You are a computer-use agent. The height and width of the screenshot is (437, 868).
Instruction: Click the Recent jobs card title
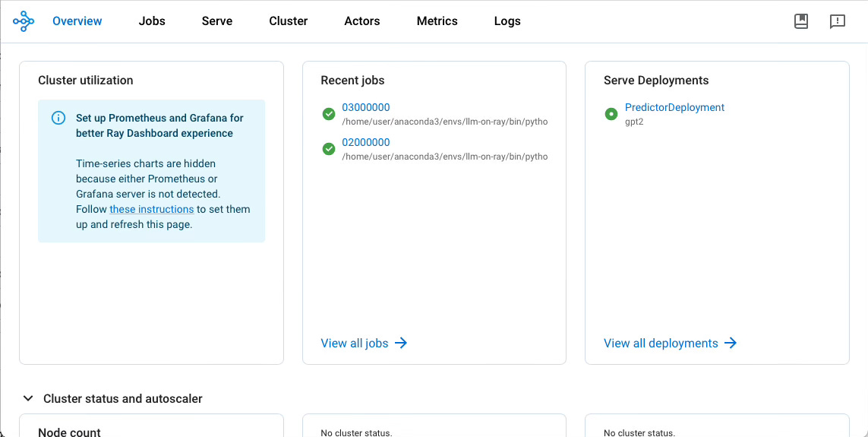(x=352, y=81)
